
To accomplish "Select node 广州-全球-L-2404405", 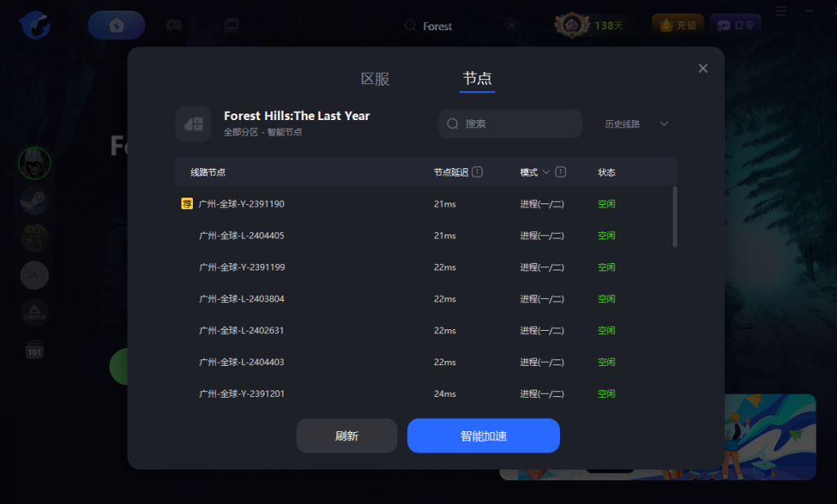I will (241, 235).
